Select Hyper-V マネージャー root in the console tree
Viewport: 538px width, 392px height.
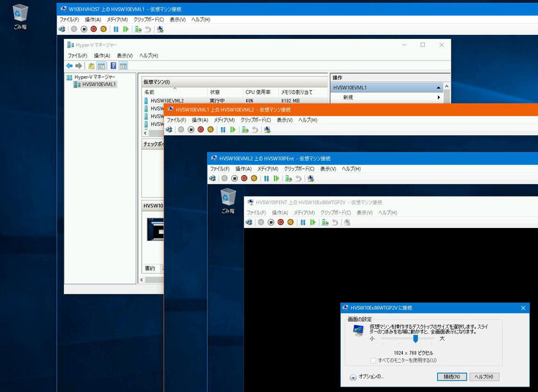coord(94,77)
